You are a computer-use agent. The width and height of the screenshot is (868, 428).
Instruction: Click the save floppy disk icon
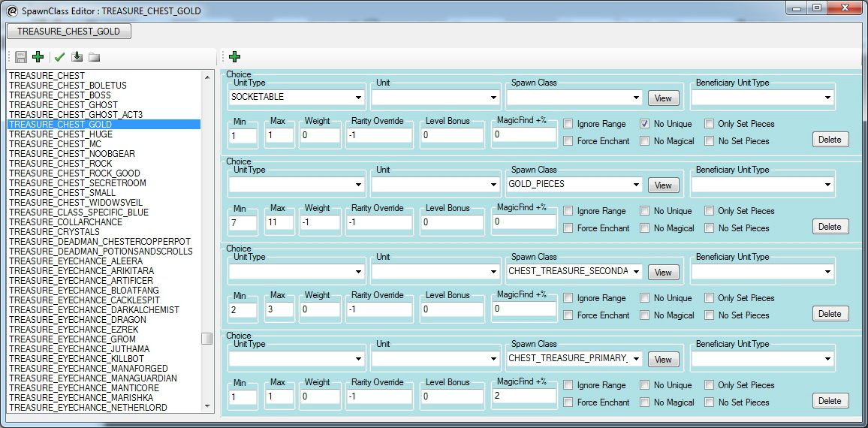point(21,56)
